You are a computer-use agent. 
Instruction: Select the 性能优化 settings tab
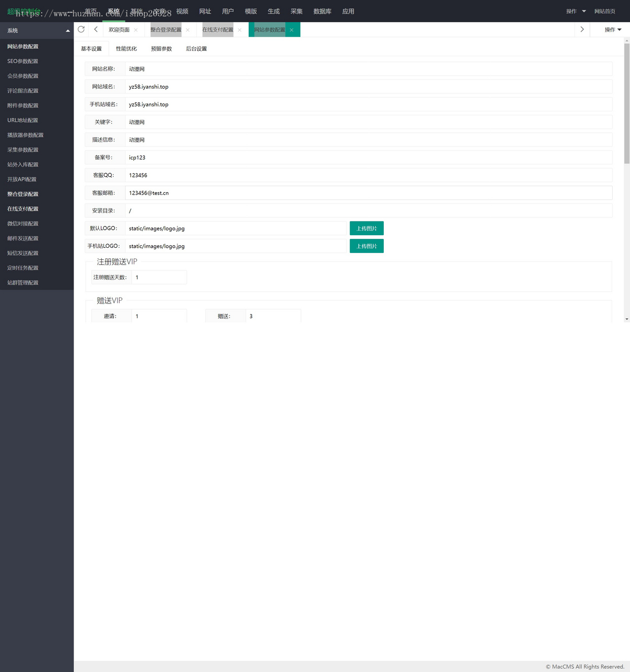tap(127, 49)
